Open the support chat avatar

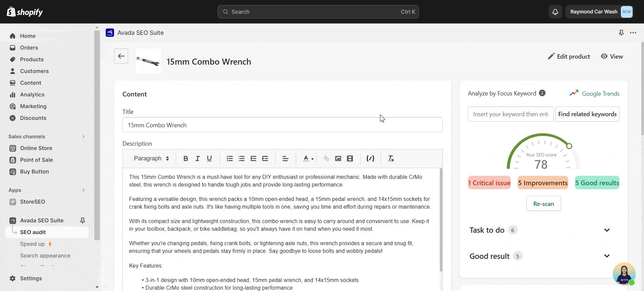tap(624, 274)
